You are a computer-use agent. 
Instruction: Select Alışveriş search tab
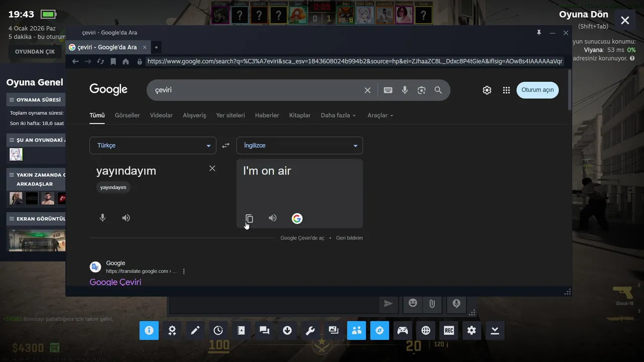tap(194, 115)
